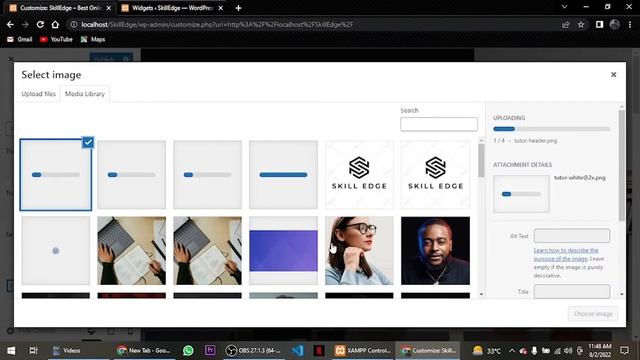This screenshot has height=360, width=640.
Task: Switch to XAMPP Control Panel on taskbar
Action: (362, 350)
